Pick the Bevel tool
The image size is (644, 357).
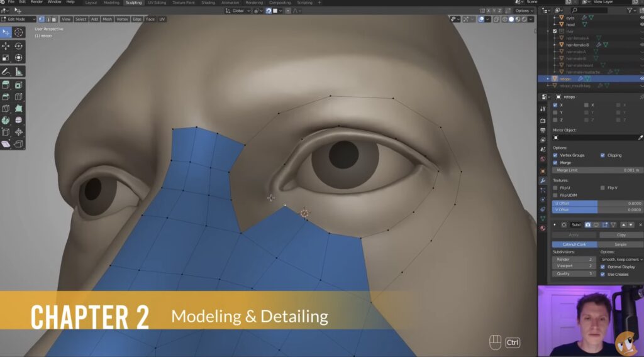coord(6,97)
